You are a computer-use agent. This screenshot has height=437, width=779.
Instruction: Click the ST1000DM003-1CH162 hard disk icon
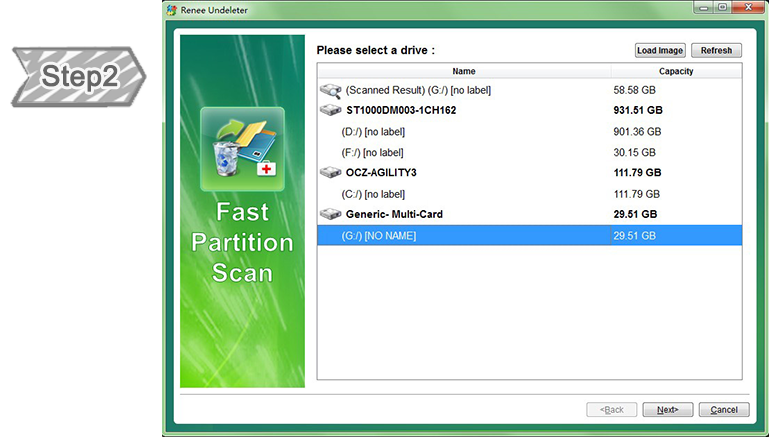click(x=330, y=111)
